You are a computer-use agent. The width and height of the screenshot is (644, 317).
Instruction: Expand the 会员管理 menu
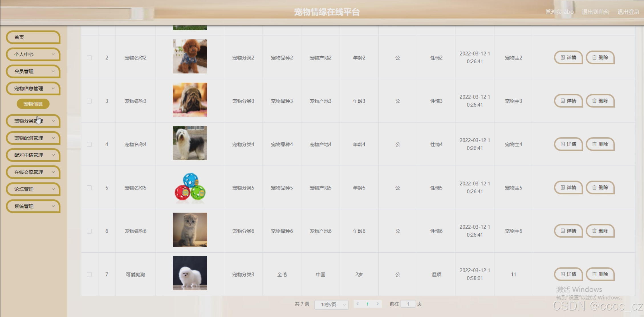click(x=33, y=71)
